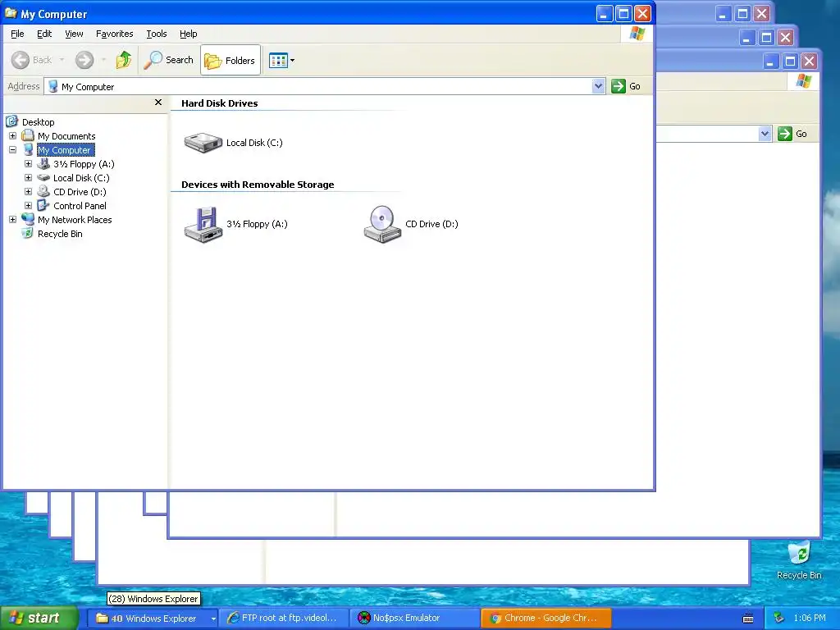Select Local Disk (C:) drive icon in content pane

[203, 143]
